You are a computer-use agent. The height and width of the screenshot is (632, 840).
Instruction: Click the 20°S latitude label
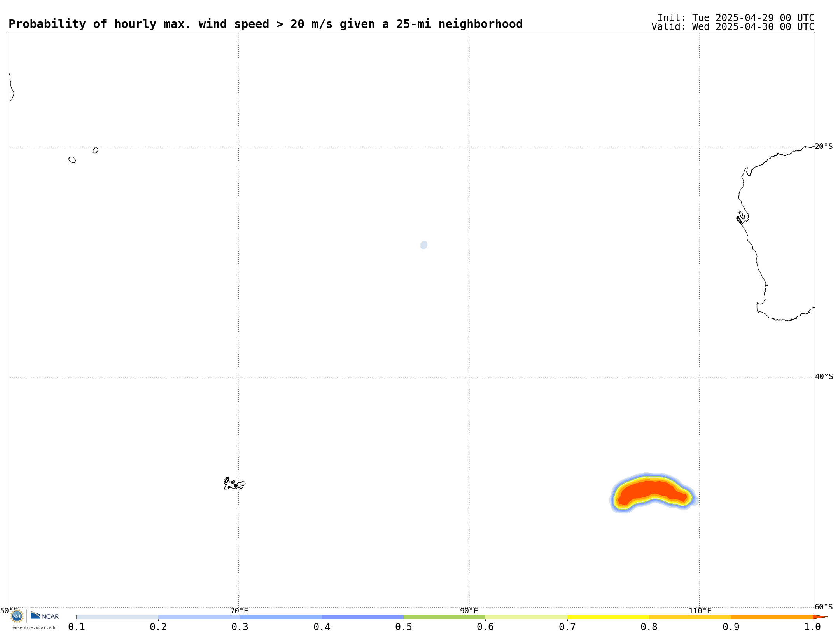pos(824,147)
